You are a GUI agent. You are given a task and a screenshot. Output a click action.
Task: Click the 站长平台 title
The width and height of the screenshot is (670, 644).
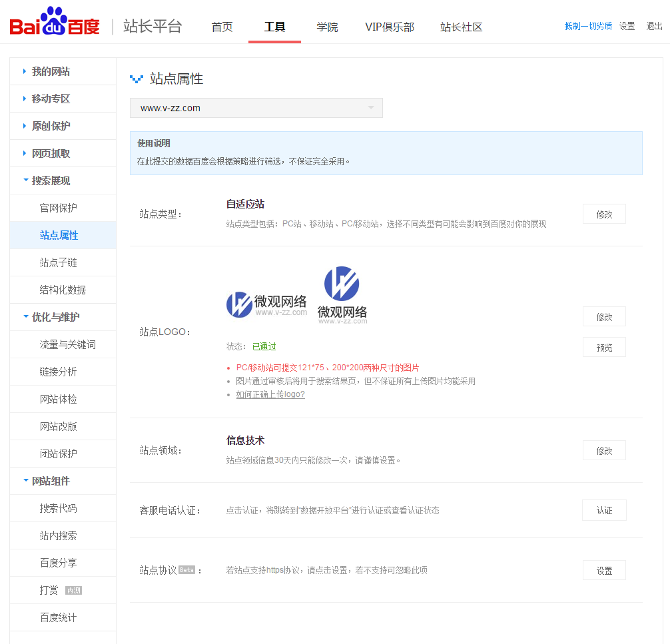[x=153, y=27]
